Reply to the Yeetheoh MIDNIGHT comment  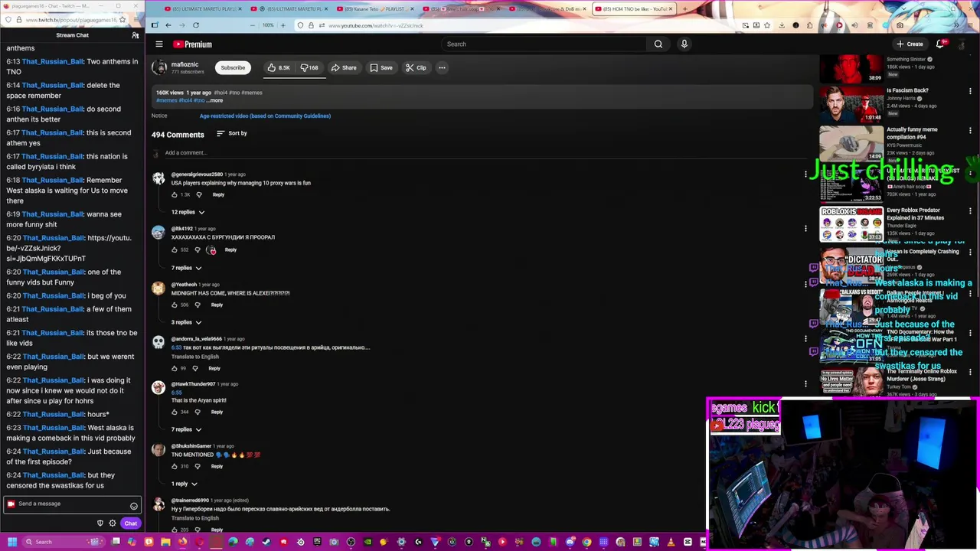click(x=217, y=305)
